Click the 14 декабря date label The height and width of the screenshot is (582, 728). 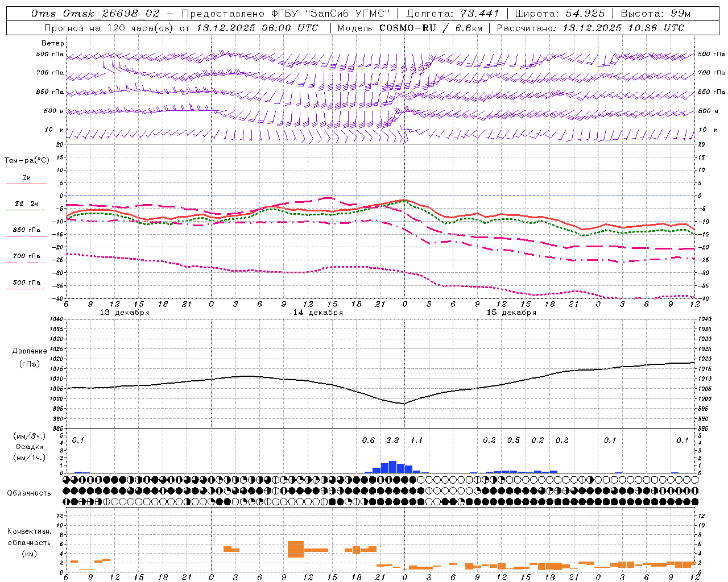point(318,313)
